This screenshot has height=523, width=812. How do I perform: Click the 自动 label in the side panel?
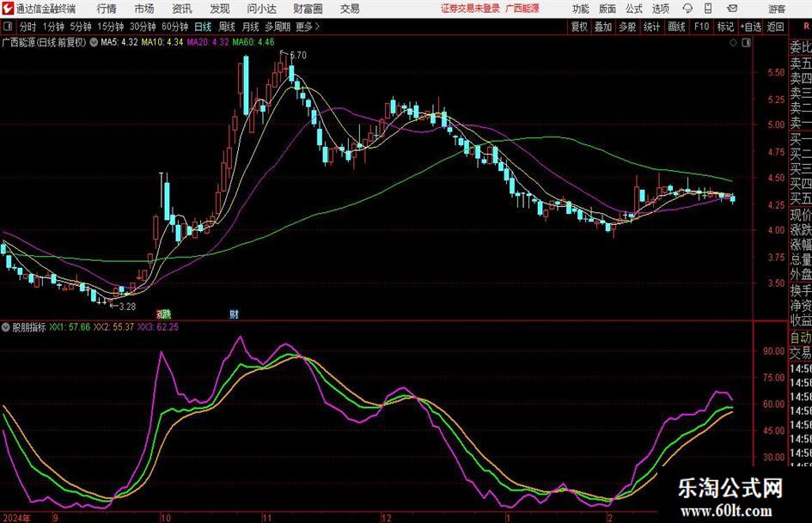pos(801,338)
